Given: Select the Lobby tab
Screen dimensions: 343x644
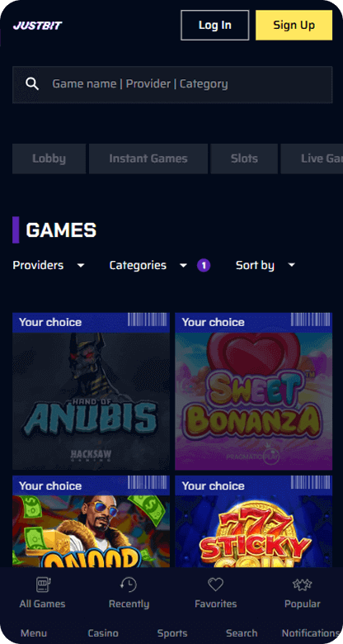Looking at the screenshot, I should point(49,159).
